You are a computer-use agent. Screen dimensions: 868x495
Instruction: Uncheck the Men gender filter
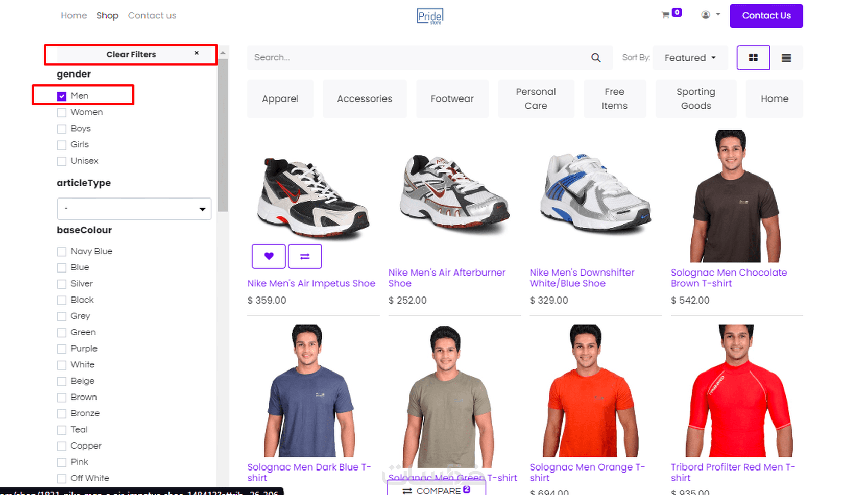62,96
